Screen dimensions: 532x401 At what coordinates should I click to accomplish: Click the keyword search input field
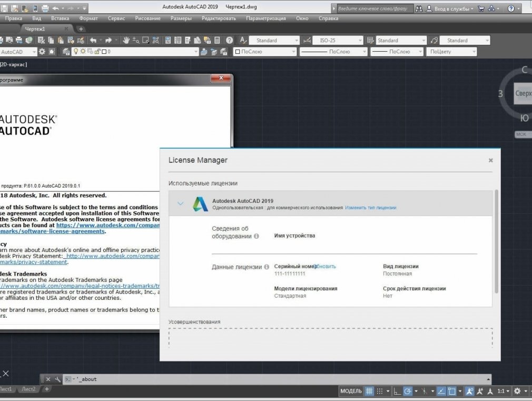375,8
